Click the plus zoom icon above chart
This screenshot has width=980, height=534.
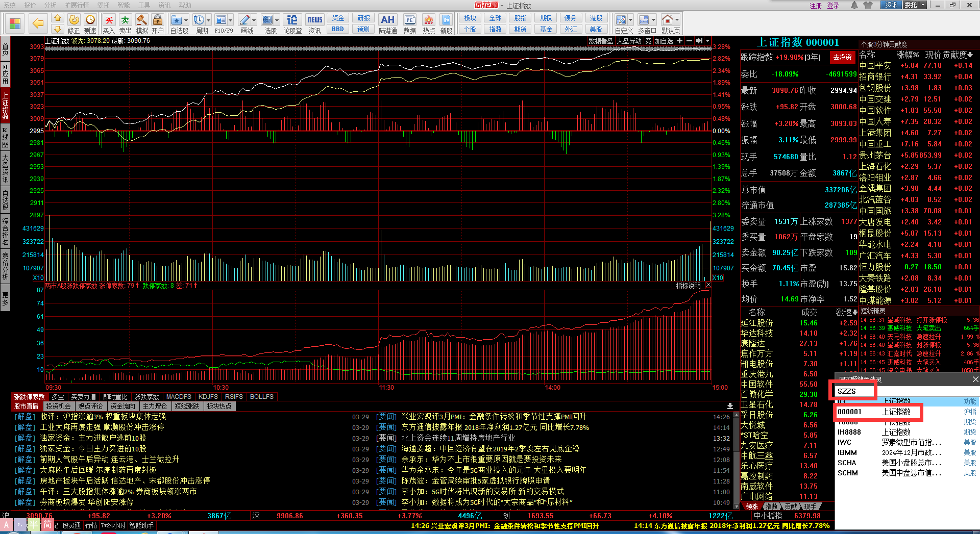click(680, 41)
